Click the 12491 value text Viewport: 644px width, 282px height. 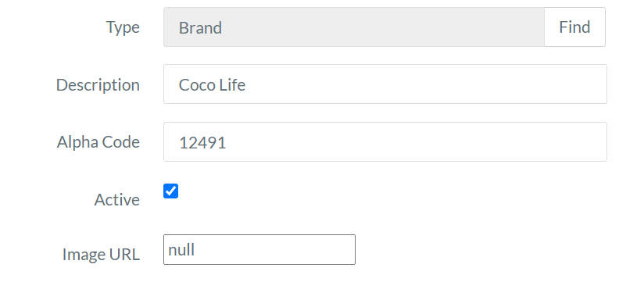tap(202, 142)
